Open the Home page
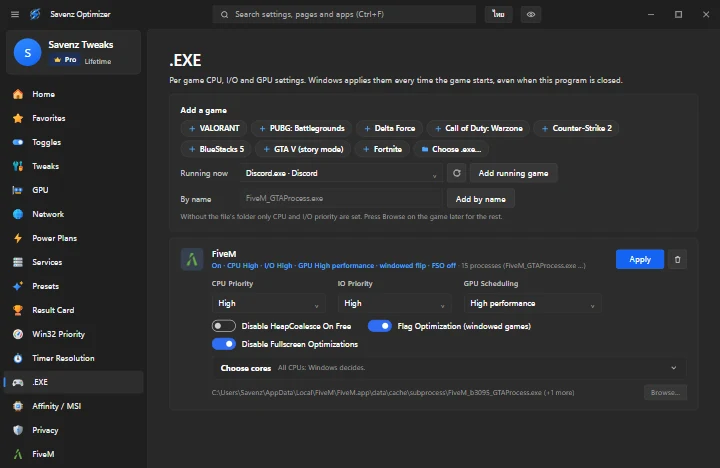The width and height of the screenshot is (720, 468). [73, 94]
